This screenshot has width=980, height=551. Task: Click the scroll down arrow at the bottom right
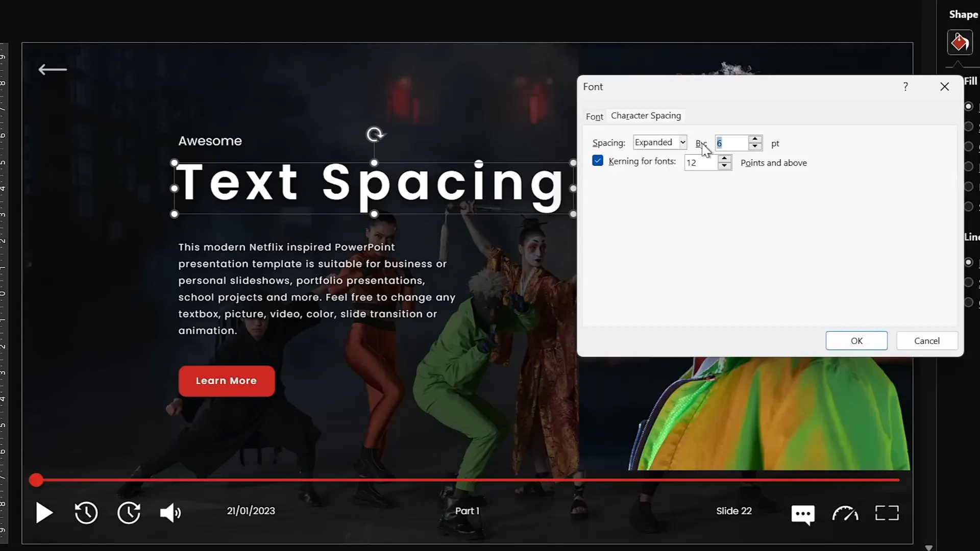[928, 547]
